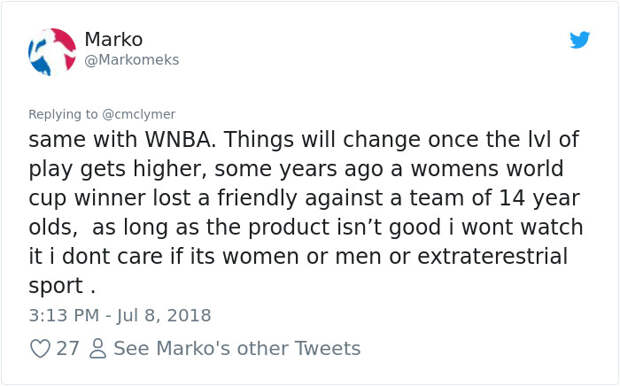The height and width of the screenshot is (386, 620).
Task: Click the word WNBA in tweet
Action: click(x=180, y=139)
